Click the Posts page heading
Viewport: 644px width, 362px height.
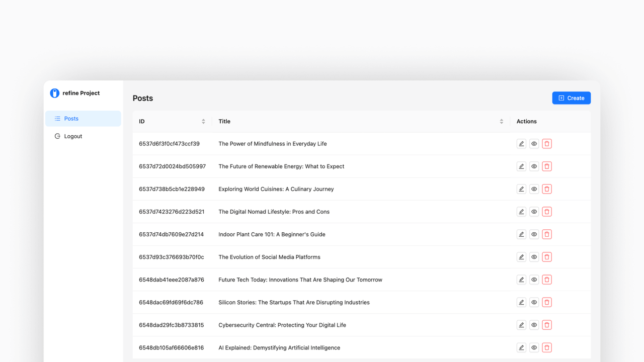pos(143,98)
